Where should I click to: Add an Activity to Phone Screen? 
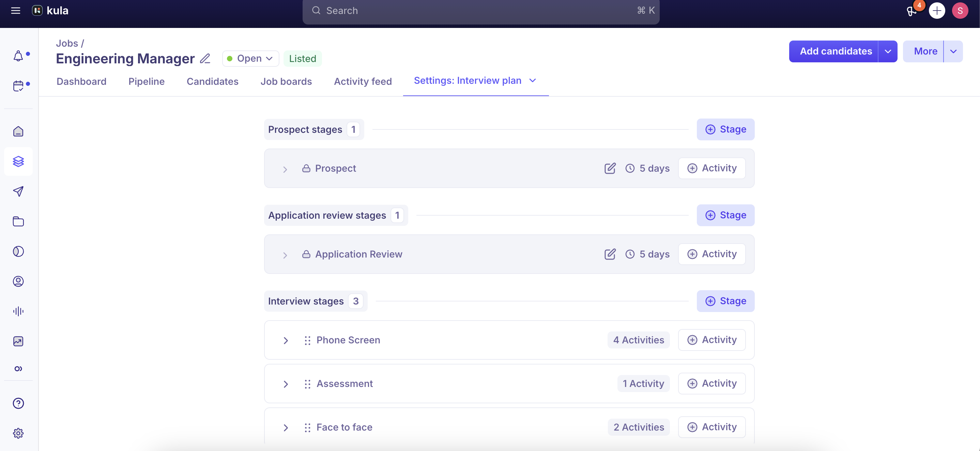[712, 340]
